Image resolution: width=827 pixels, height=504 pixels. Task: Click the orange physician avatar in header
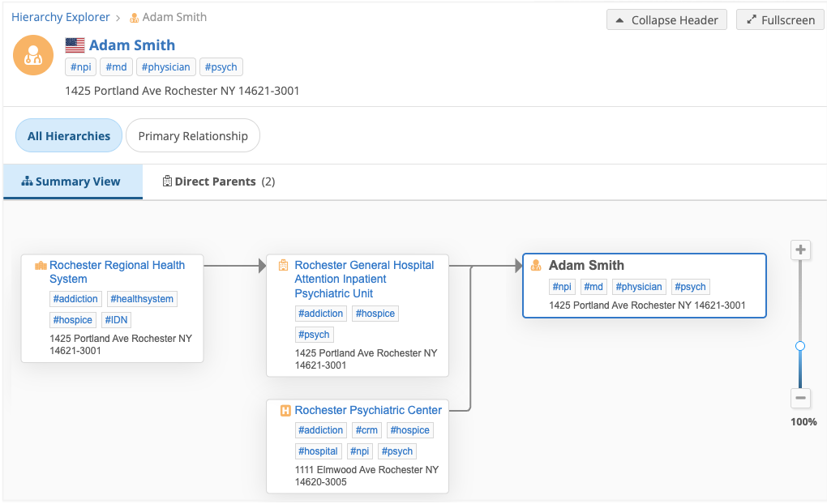pos(33,56)
